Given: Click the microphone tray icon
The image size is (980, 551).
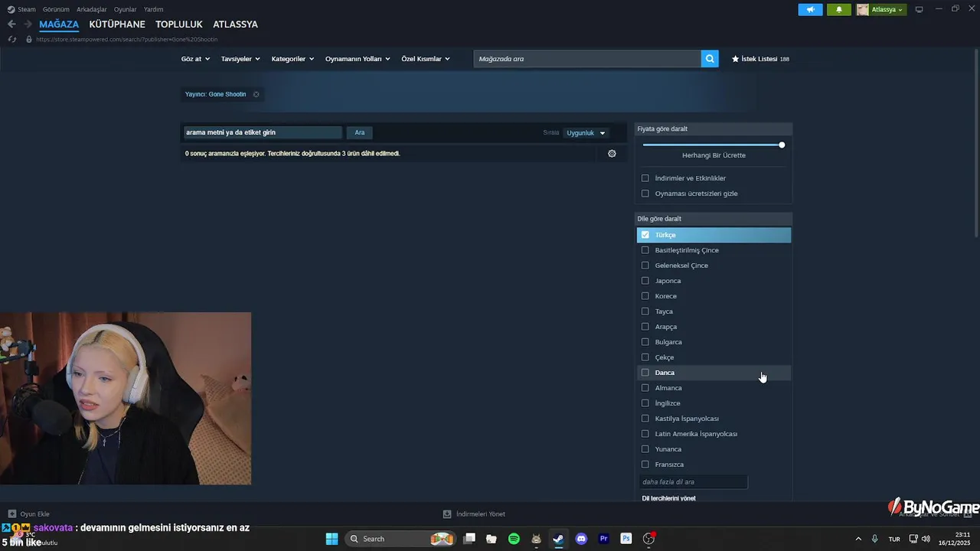Looking at the screenshot, I should (874, 539).
